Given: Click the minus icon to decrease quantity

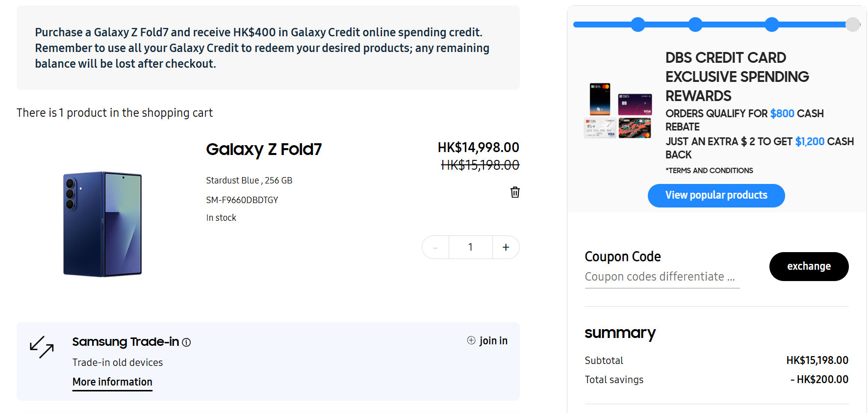Looking at the screenshot, I should [435, 247].
